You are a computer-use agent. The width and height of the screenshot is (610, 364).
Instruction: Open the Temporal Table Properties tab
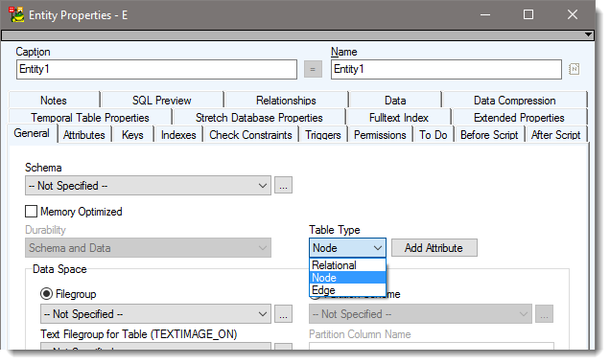tap(90, 117)
